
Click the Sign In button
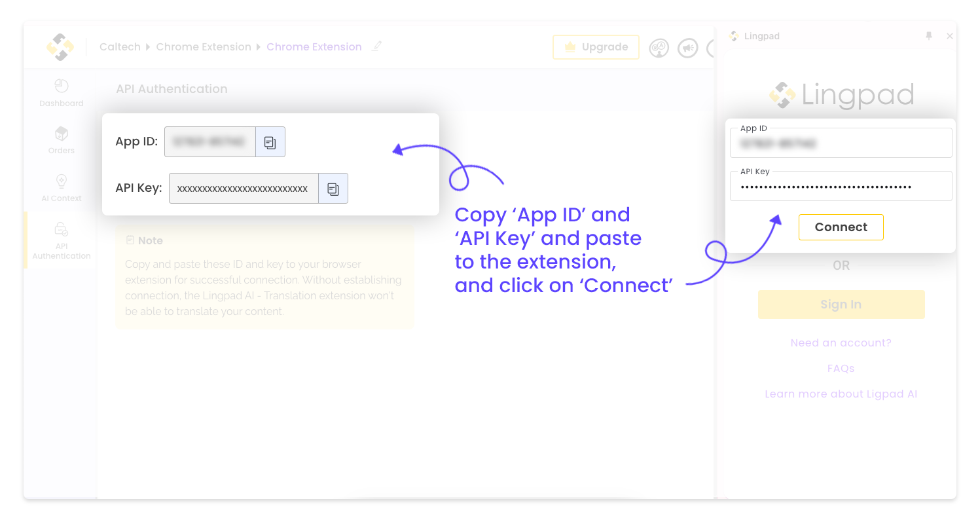click(x=841, y=305)
